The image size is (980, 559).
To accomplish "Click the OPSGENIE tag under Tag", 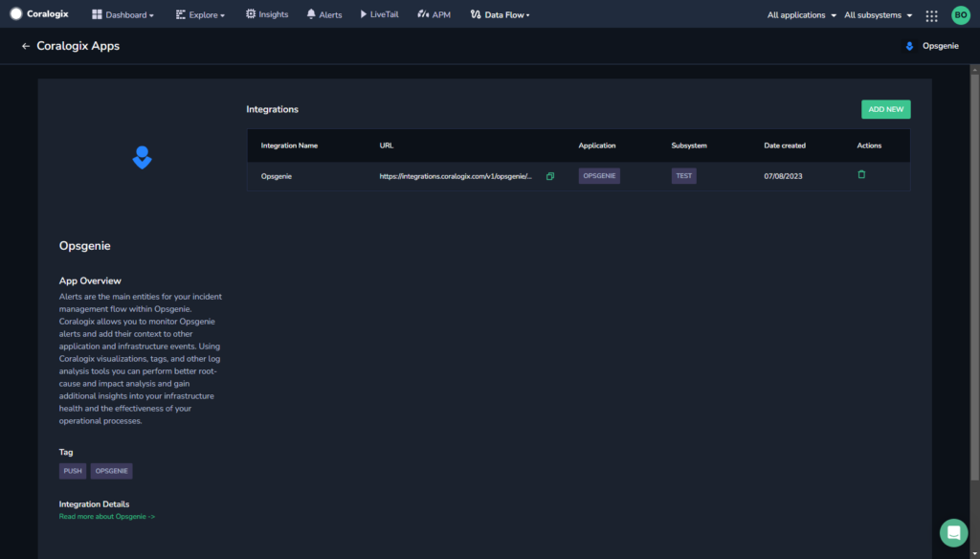I will point(111,471).
